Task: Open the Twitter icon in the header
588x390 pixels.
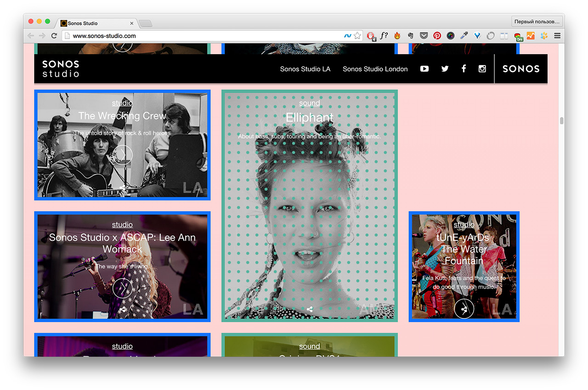Action: point(445,69)
